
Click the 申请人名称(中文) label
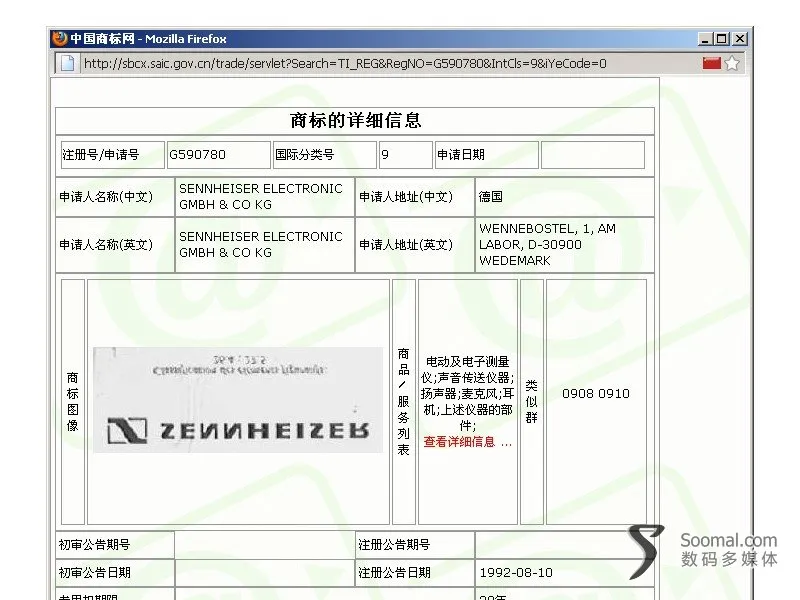coord(106,197)
